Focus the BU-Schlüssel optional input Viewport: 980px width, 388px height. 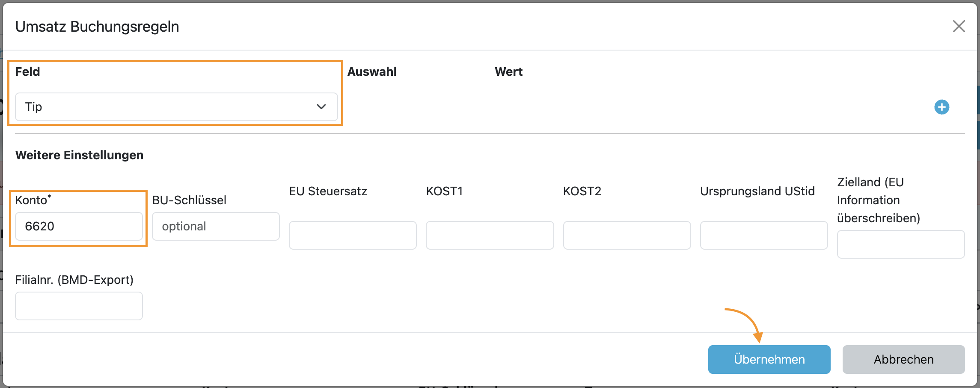[x=216, y=226]
